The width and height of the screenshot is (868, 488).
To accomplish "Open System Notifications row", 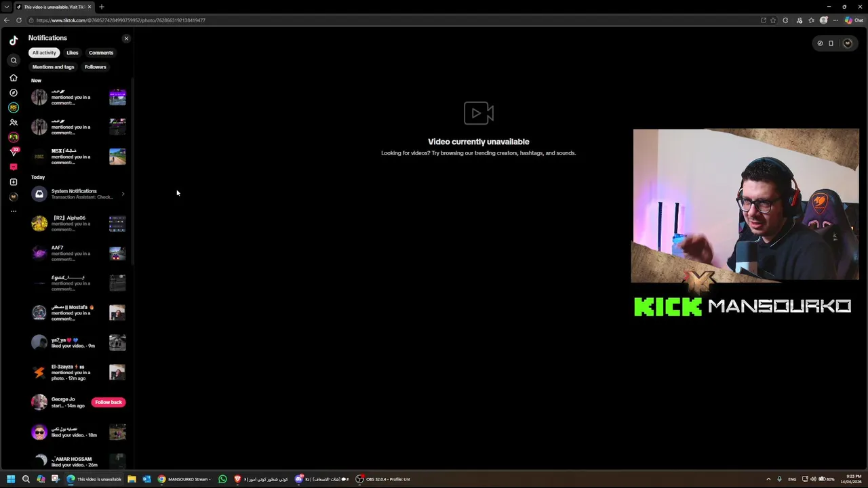I will point(79,194).
